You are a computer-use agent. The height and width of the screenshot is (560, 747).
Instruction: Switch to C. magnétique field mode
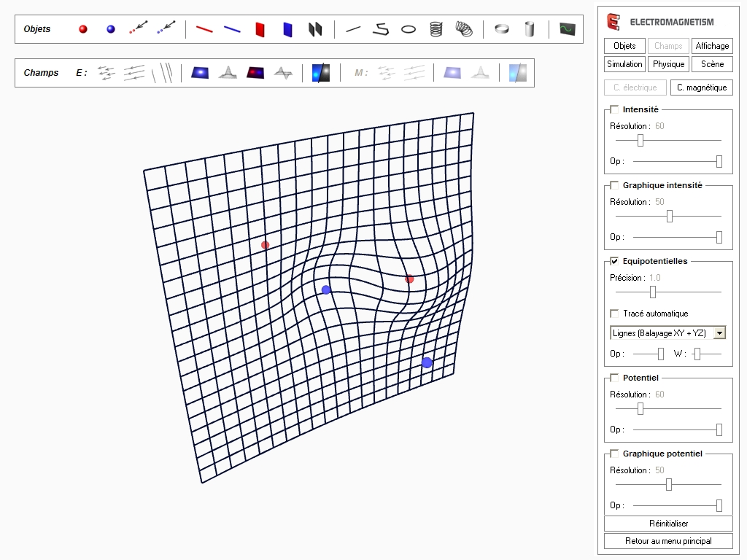point(701,87)
